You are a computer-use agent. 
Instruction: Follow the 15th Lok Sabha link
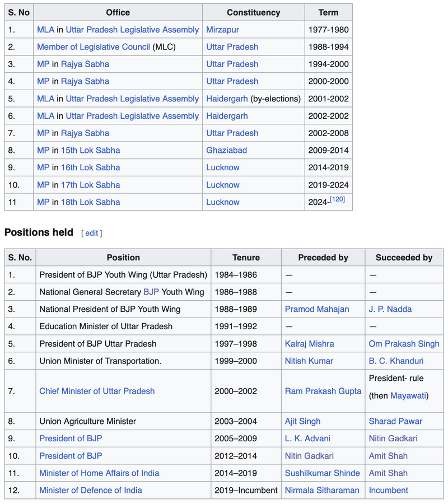[90, 150]
